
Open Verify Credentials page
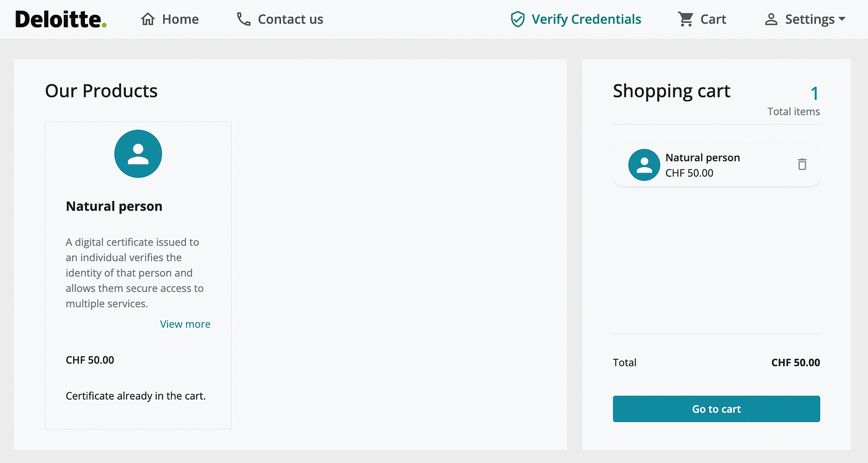[576, 19]
